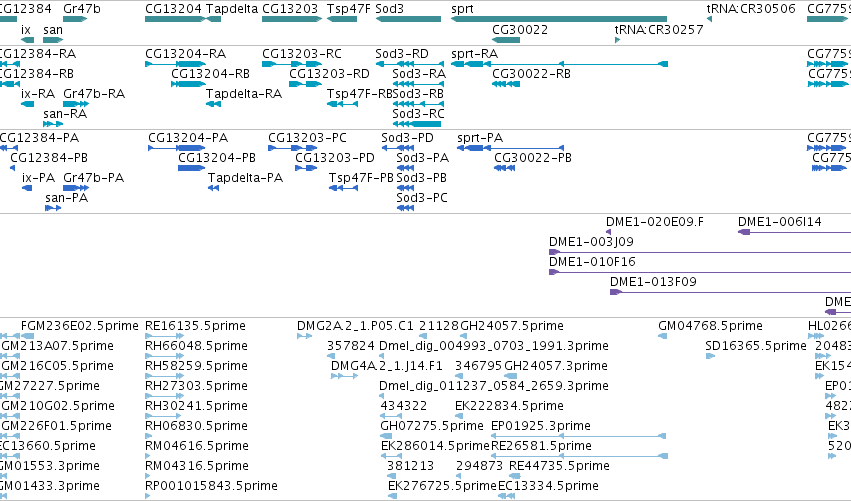The width and height of the screenshot is (851, 501).
Task: Select the tRNA:CR30506 label
Action: coord(751,9)
